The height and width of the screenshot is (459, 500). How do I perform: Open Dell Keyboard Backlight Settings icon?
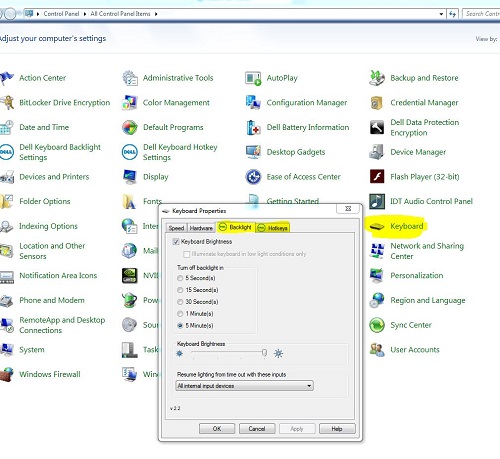pyautogui.click(x=7, y=152)
